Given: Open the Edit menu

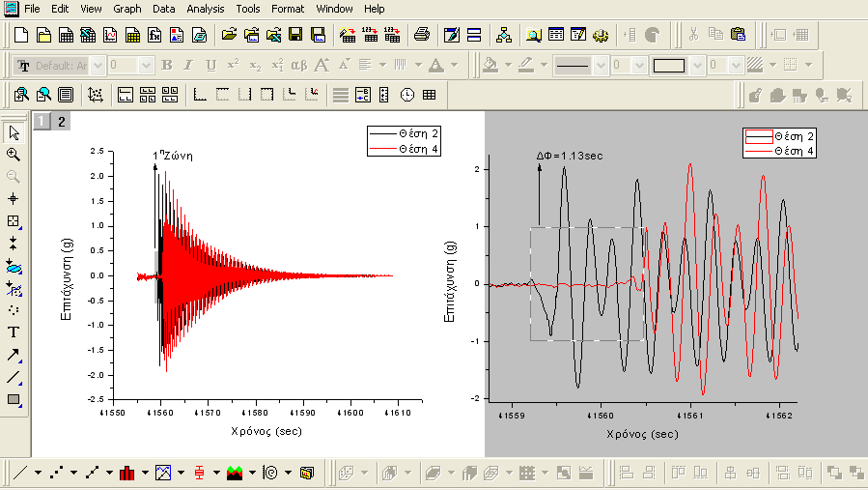Looking at the screenshot, I should pos(60,9).
